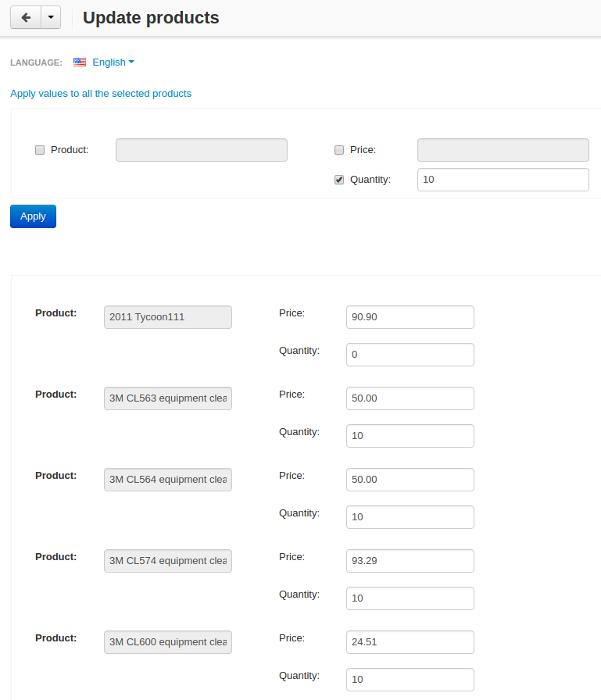Image resolution: width=601 pixels, height=700 pixels.
Task: Focus the apply-all Quantity field with 10
Action: [503, 180]
